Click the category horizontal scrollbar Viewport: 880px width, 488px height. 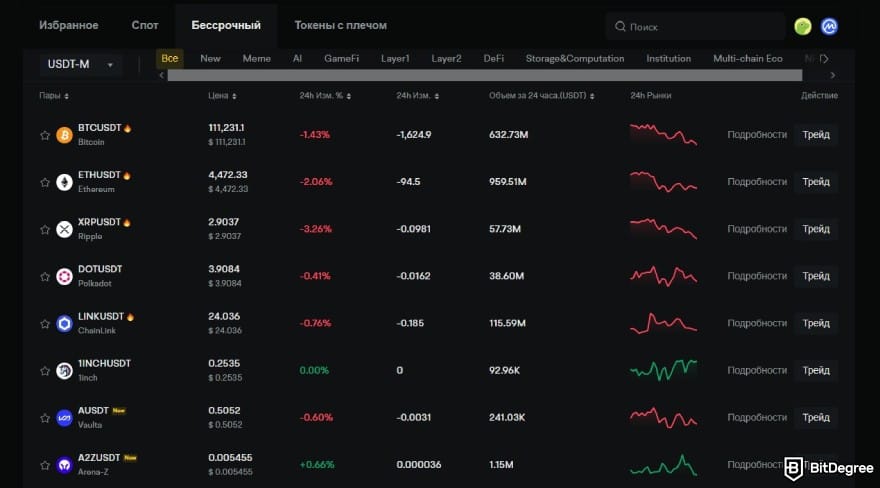pyautogui.click(x=485, y=75)
